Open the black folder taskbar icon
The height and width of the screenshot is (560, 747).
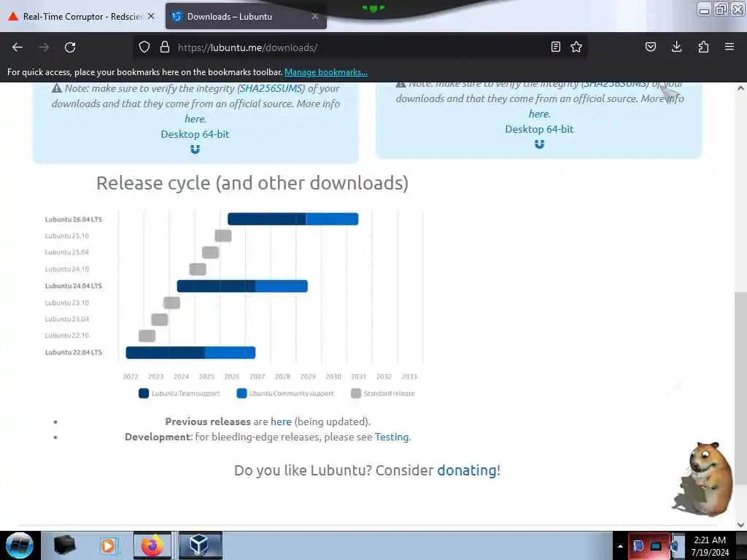pyautogui.click(x=64, y=545)
